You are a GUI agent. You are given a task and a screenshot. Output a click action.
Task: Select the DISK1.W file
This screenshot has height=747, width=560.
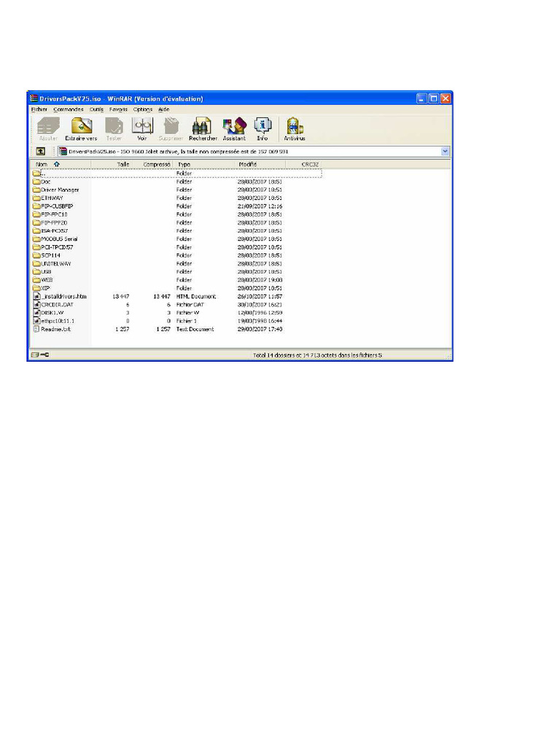point(49,312)
